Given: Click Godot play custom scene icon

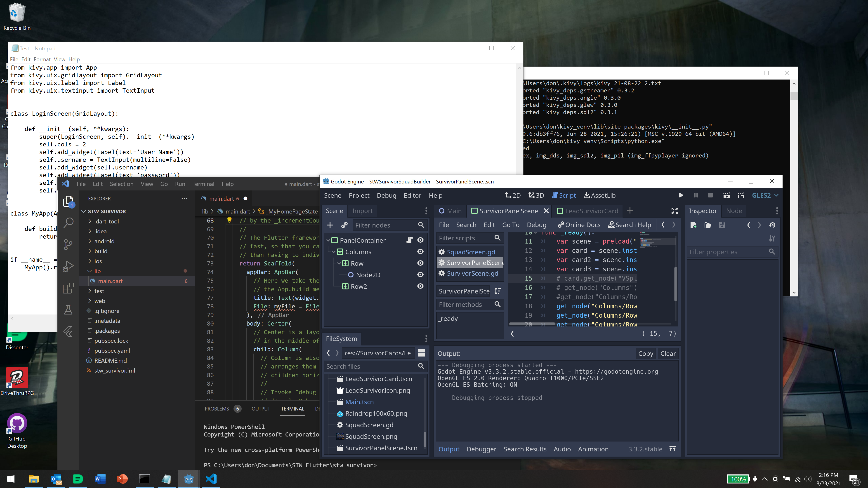Looking at the screenshot, I should [741, 195].
